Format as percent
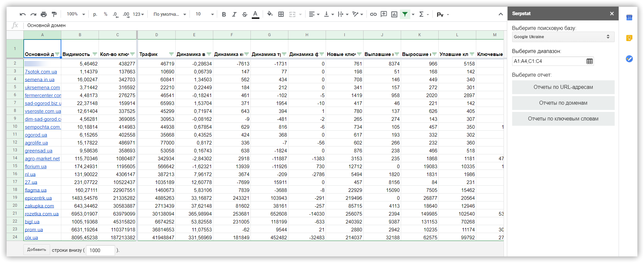644x263 pixels. [x=105, y=14]
